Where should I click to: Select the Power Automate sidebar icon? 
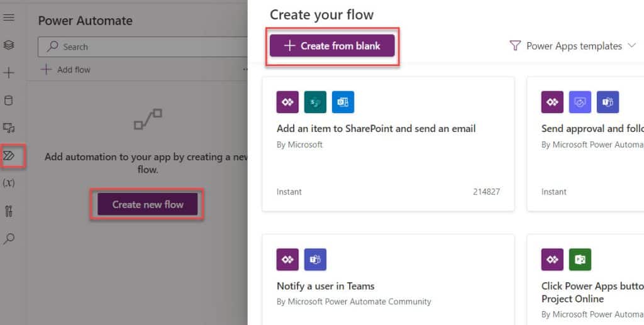(x=9, y=155)
